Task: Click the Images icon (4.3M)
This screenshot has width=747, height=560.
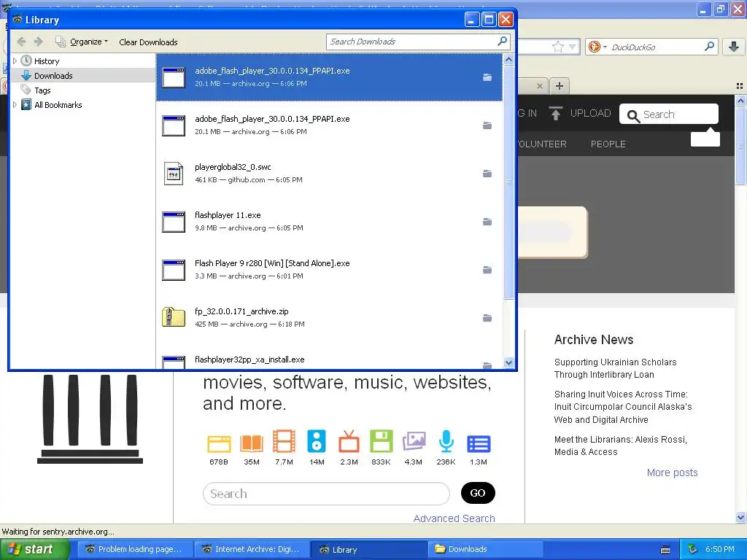Action: click(414, 441)
